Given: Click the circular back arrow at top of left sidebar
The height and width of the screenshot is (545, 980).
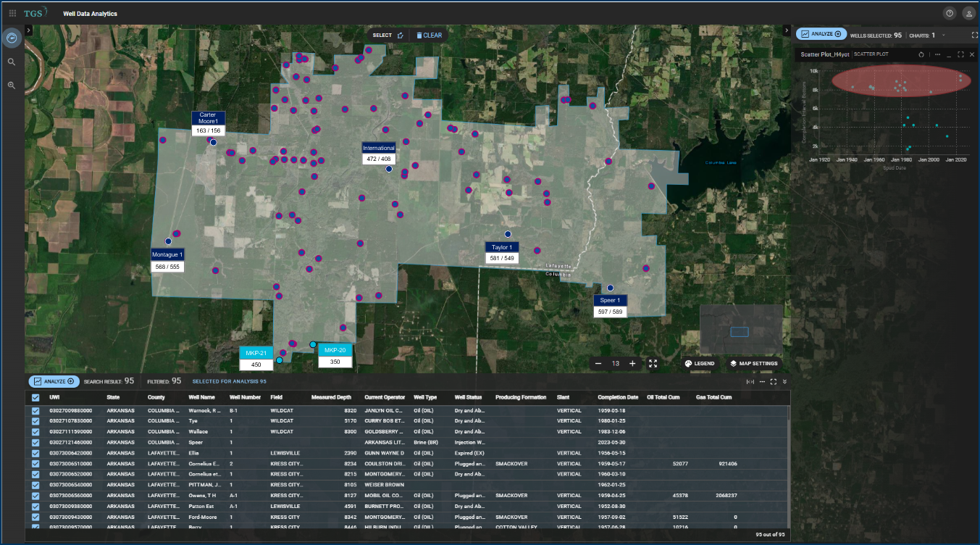Looking at the screenshot, I should (x=11, y=37).
